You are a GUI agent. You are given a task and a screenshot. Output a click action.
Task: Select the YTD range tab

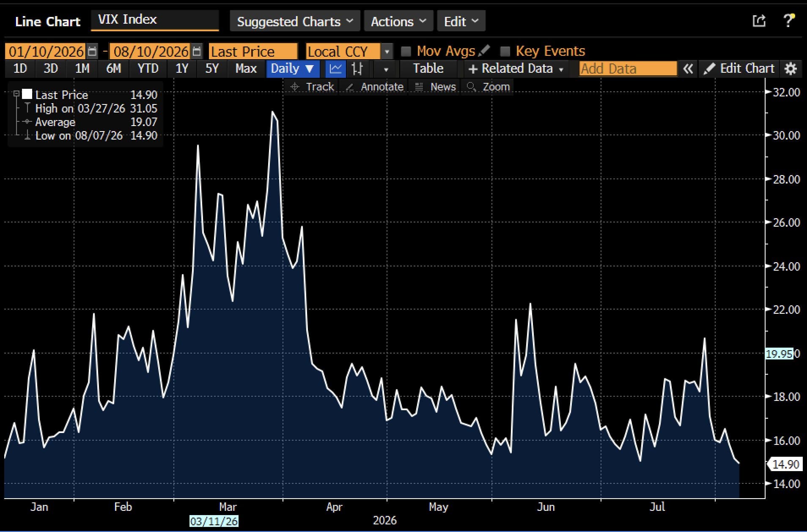pyautogui.click(x=148, y=69)
